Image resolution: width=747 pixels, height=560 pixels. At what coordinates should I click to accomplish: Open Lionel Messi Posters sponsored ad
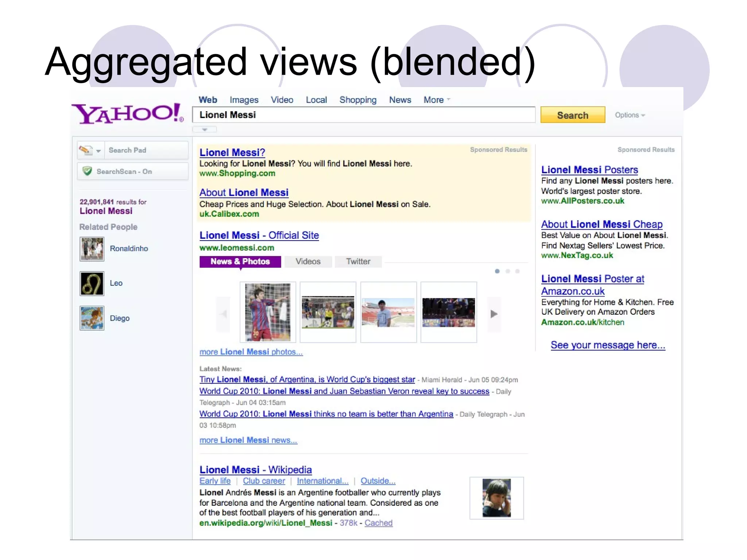tap(589, 170)
